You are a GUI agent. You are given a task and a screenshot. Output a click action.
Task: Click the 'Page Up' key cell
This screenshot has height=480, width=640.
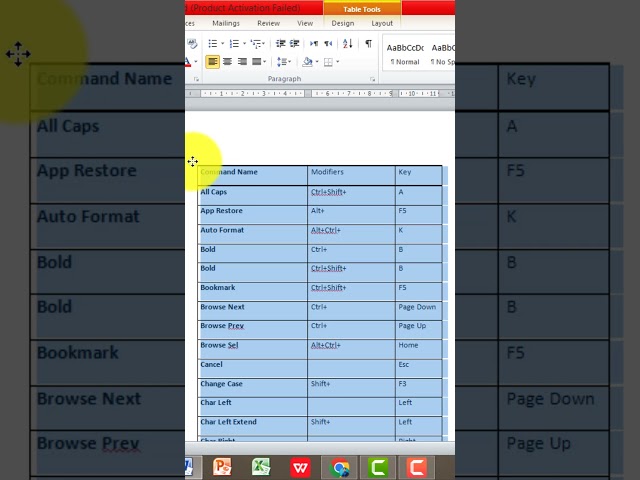coord(419,330)
